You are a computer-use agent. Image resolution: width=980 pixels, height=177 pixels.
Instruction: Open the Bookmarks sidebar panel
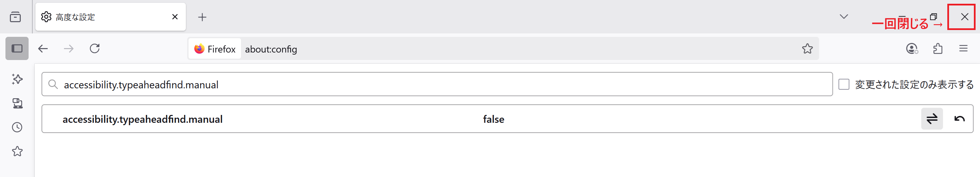pyautogui.click(x=17, y=151)
